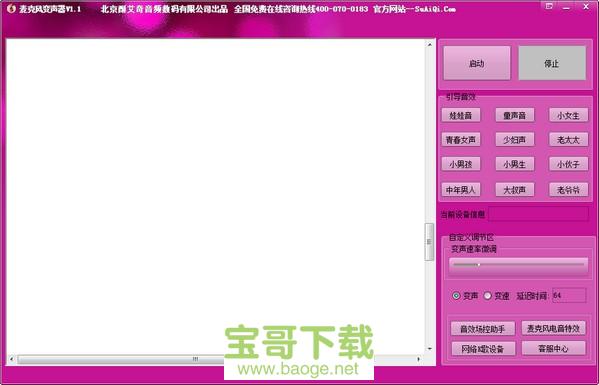Click the title bar button left of minimize

point(549,6)
